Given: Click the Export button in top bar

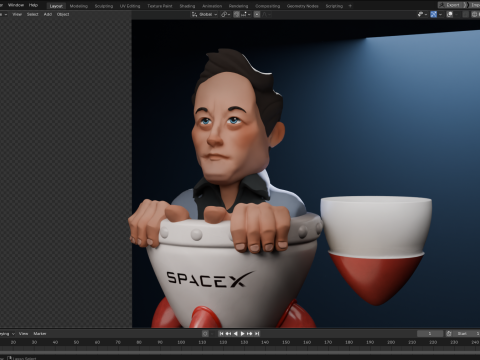Looking at the screenshot, I should pos(451,5).
